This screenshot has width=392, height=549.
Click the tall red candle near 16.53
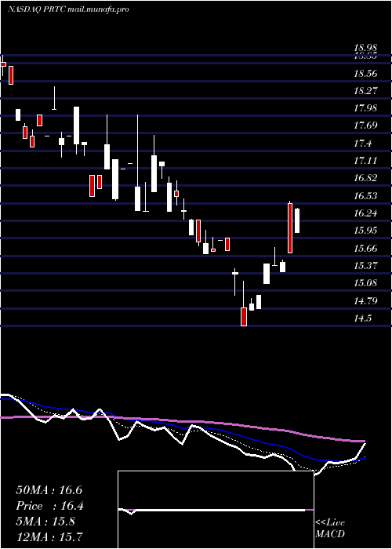click(x=290, y=227)
